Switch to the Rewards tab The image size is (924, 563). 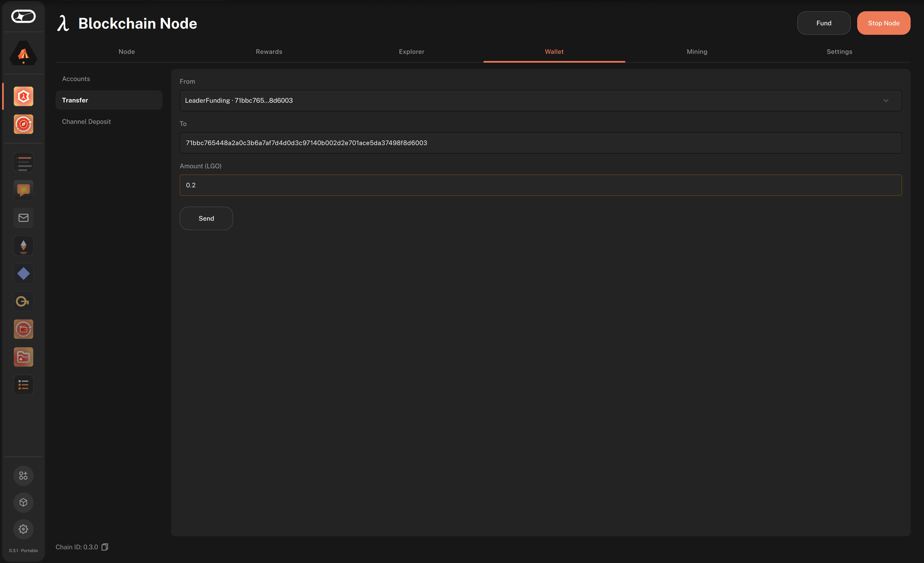[x=269, y=52]
